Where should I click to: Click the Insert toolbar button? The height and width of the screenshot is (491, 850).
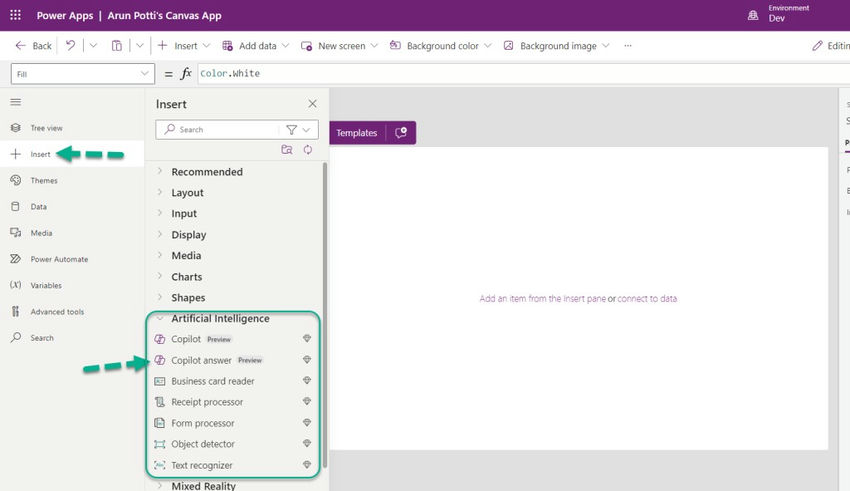(183, 46)
